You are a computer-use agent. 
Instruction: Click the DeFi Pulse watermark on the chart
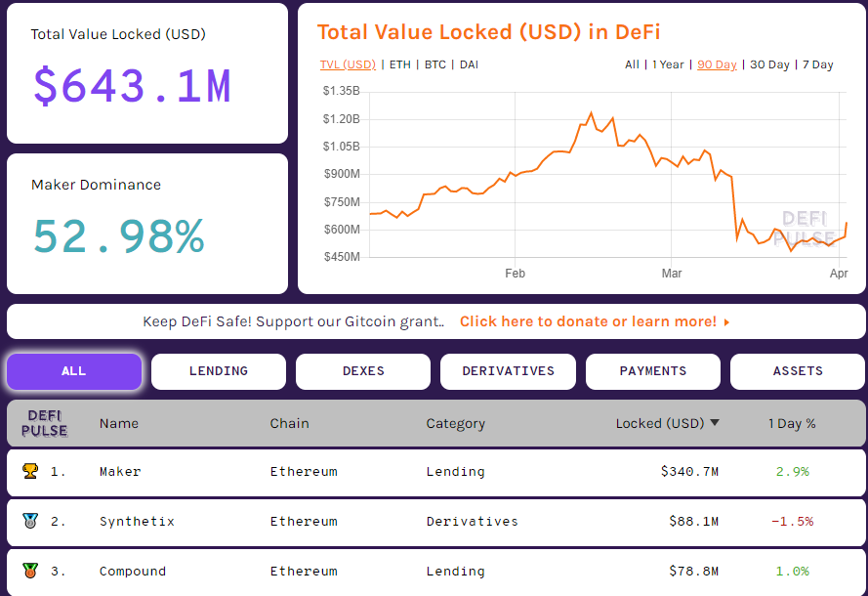(806, 230)
